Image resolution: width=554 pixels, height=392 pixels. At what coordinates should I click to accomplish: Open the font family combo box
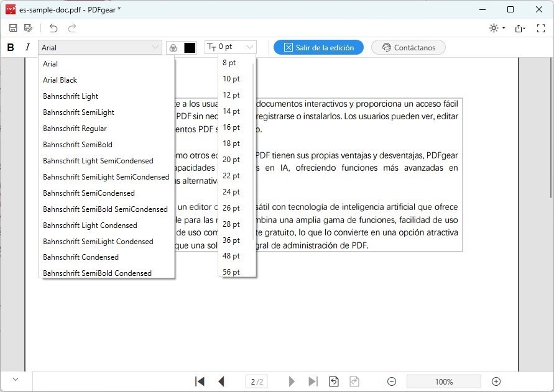100,47
